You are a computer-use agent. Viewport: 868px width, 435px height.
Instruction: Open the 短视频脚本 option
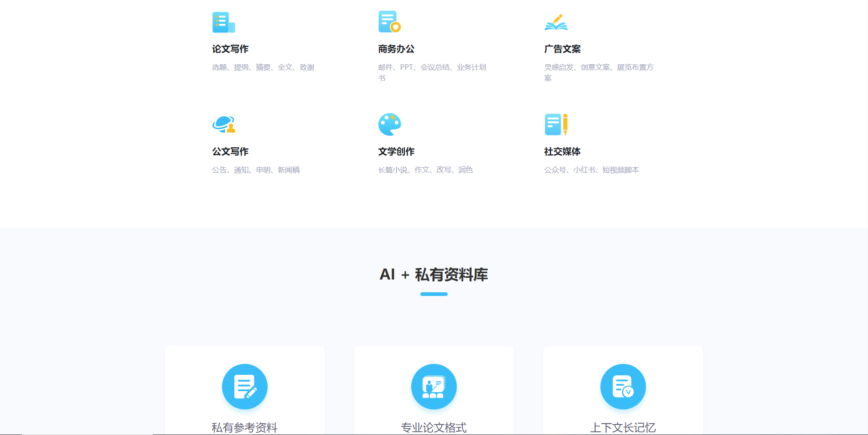coord(622,170)
